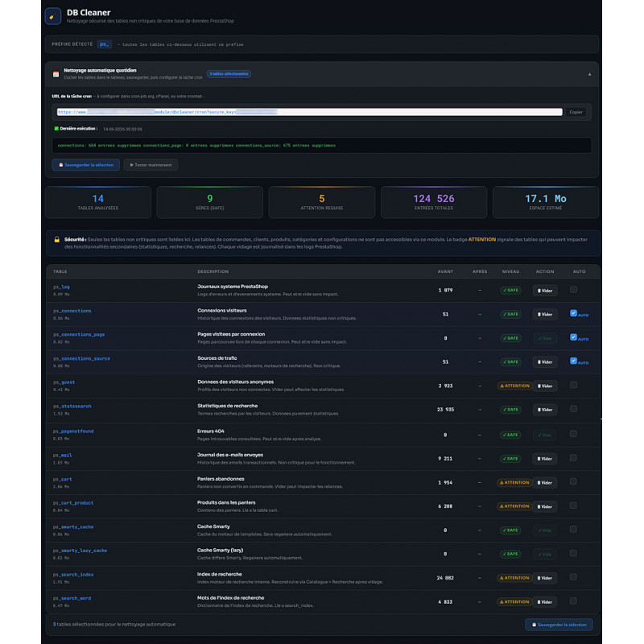Click the lock icon in Sécurité notice
644x644 pixels.
pyautogui.click(x=57, y=239)
